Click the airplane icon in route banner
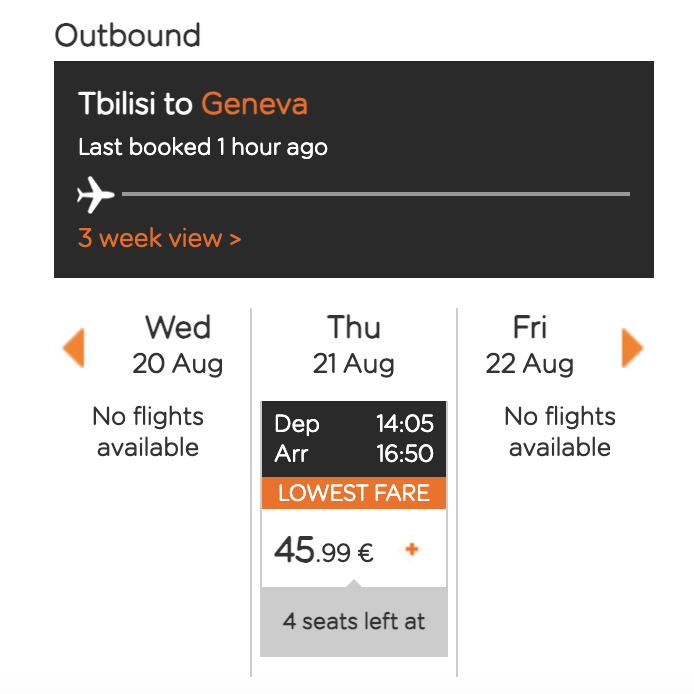 [95, 195]
